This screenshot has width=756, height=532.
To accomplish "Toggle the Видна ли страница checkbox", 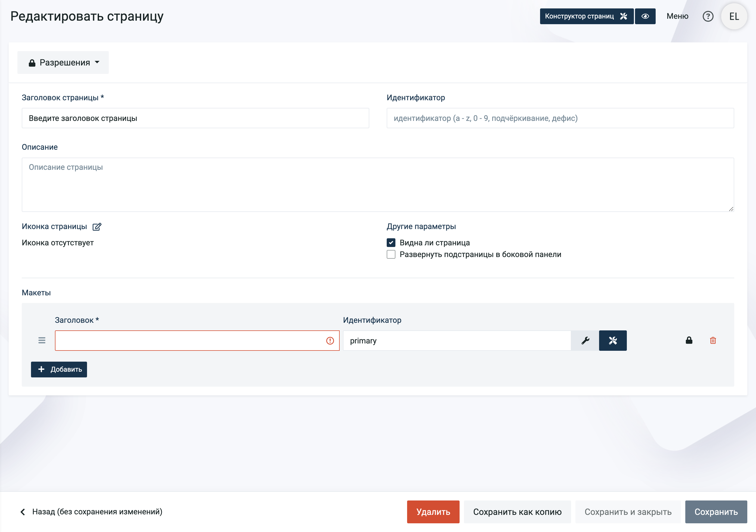I will click(x=391, y=243).
